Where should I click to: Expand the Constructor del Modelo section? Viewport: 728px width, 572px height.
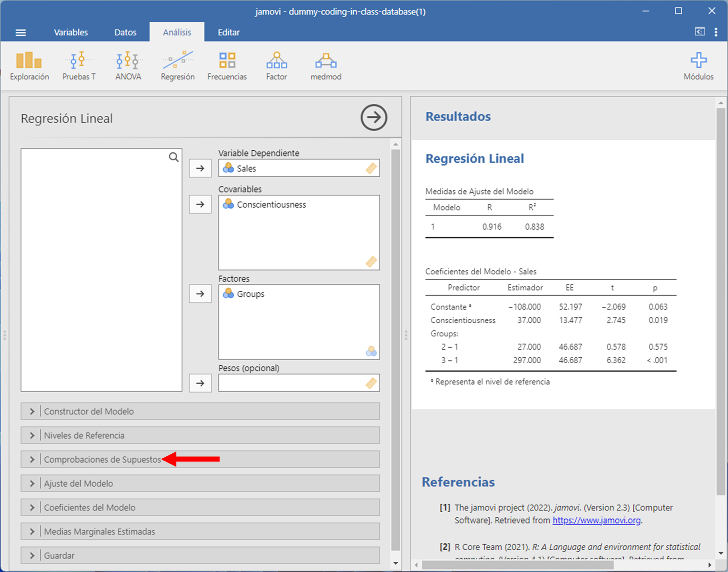(200, 411)
